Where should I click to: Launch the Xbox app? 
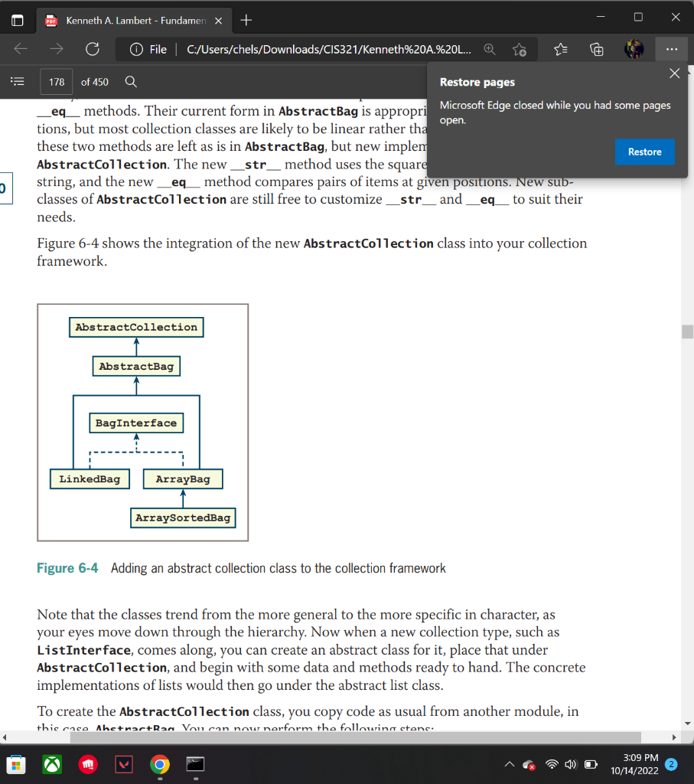(52, 765)
